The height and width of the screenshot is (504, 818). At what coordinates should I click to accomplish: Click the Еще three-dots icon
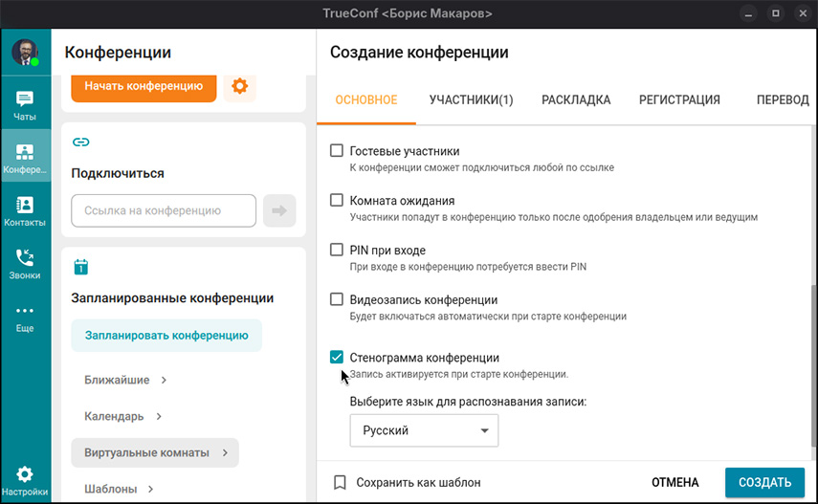[x=25, y=318]
